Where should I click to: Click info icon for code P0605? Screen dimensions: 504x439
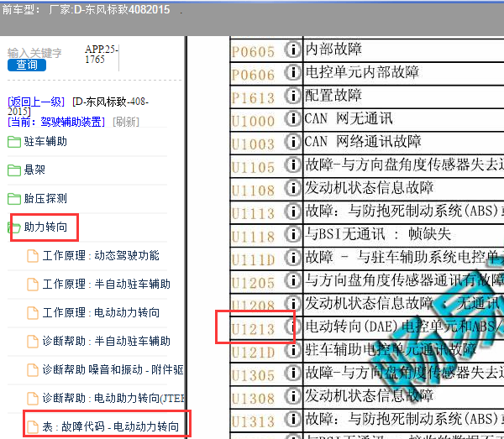[x=292, y=50]
